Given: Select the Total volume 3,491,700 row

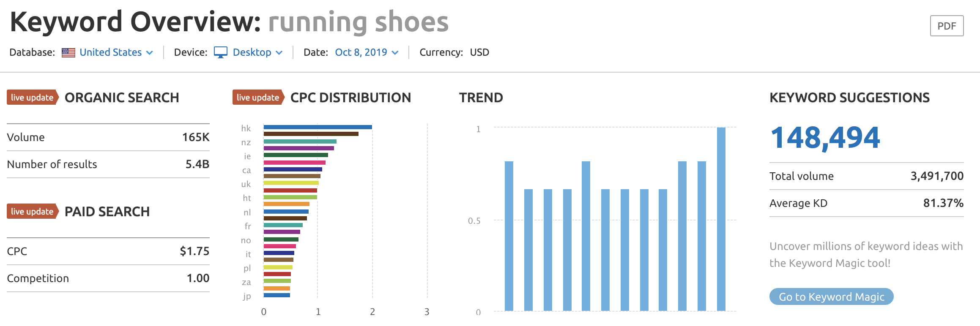Looking at the screenshot, I should 866,176.
